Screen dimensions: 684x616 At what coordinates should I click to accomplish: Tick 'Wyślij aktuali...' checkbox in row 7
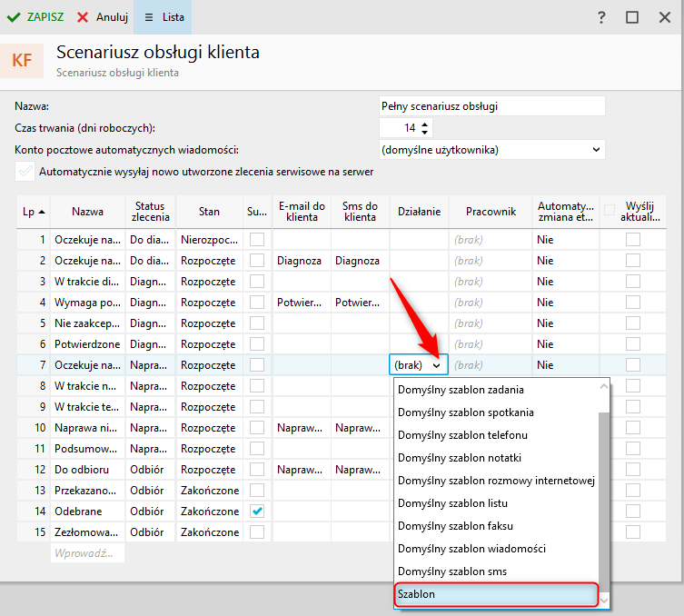[633, 364]
